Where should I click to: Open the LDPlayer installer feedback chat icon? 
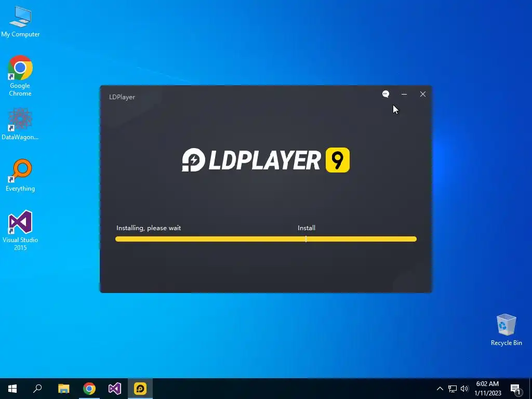[x=385, y=94]
